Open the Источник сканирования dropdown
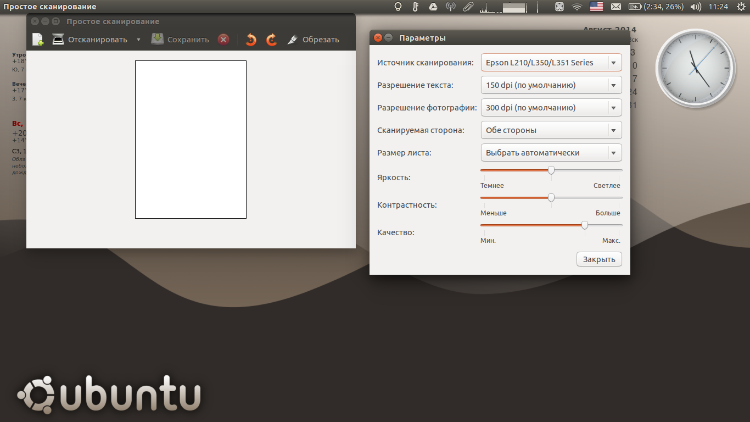750x422 pixels. (550, 63)
